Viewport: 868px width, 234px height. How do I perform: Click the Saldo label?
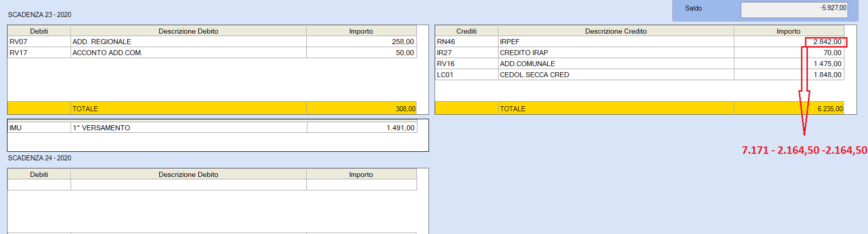click(x=693, y=8)
